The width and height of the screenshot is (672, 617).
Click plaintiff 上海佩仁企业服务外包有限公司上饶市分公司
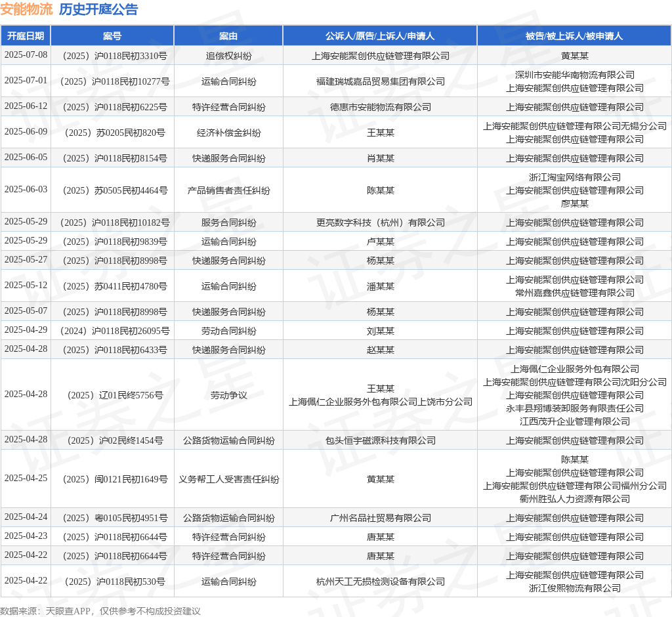coord(381,402)
